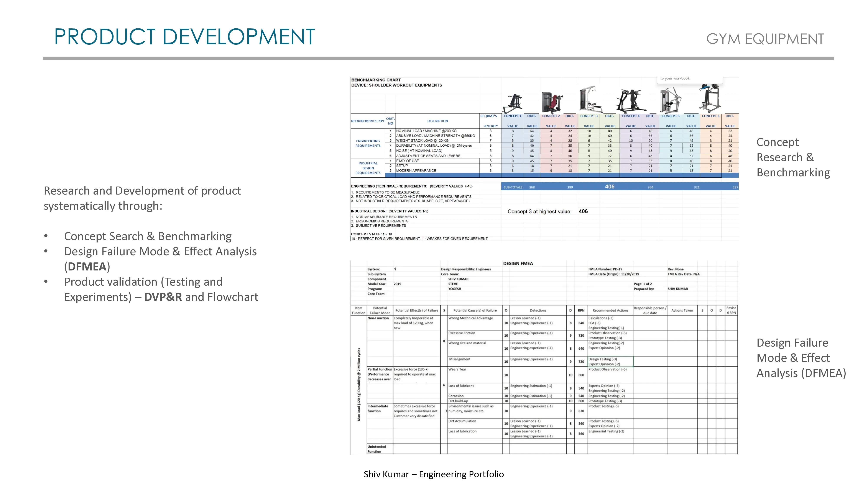Click the 'Concept Search & Benchmarking' bullet

pos(148,236)
